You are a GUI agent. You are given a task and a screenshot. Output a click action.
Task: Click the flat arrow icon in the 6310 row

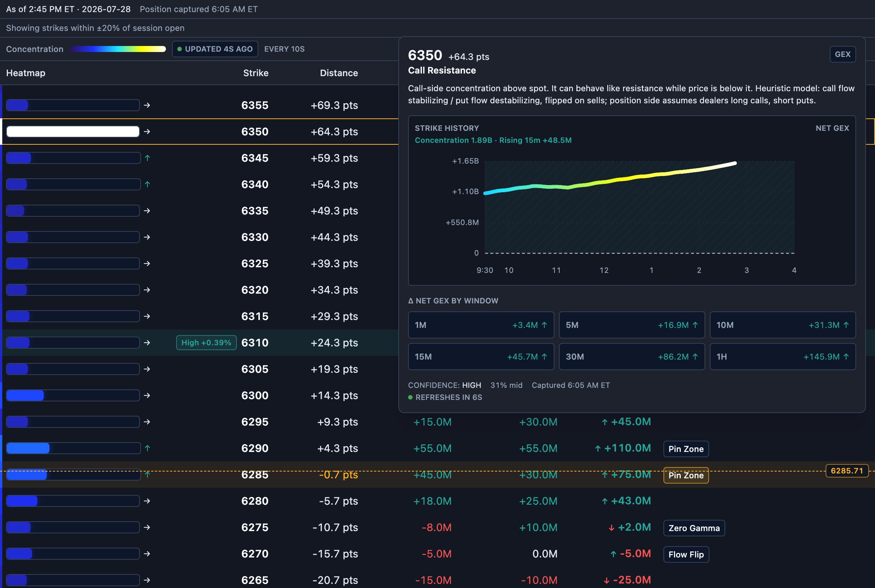[x=147, y=343]
